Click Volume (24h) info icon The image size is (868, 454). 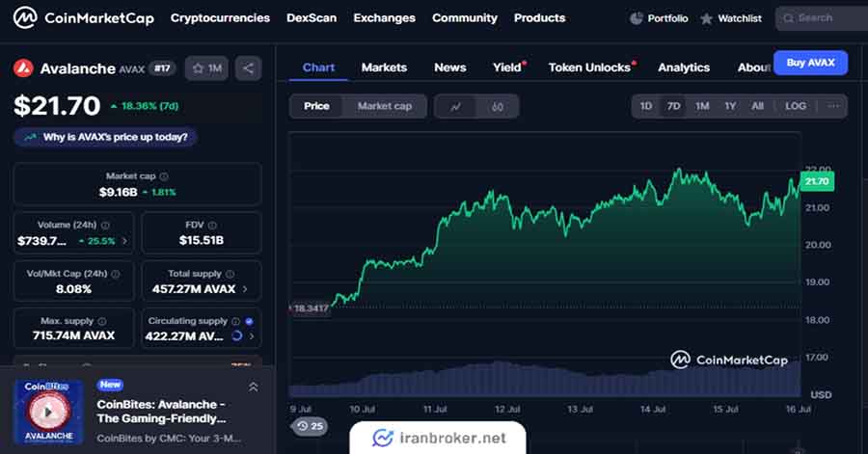point(105,225)
